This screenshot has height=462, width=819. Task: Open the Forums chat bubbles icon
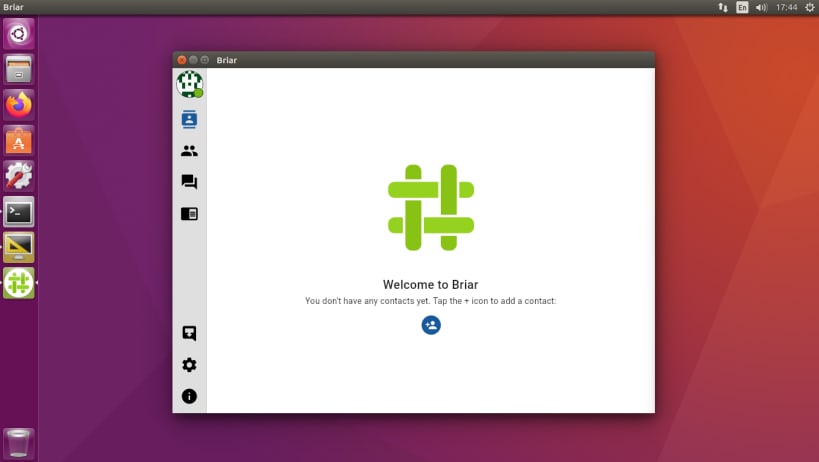tap(189, 182)
